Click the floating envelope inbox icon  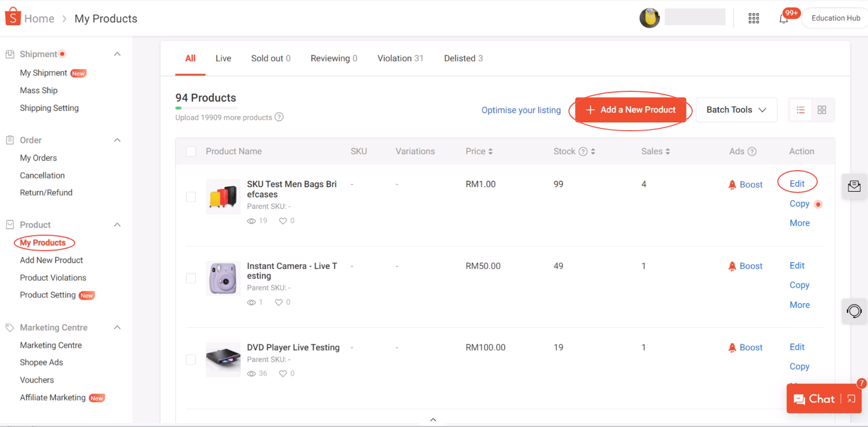(x=854, y=186)
